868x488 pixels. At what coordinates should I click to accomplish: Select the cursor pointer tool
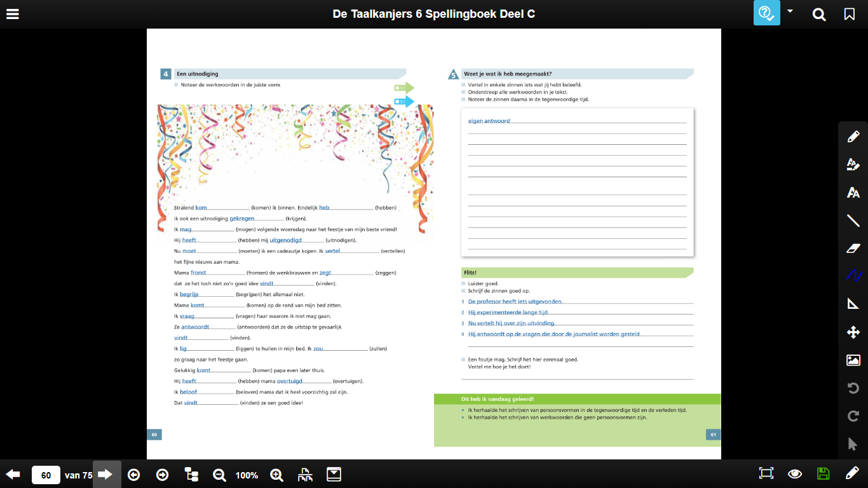point(853,444)
